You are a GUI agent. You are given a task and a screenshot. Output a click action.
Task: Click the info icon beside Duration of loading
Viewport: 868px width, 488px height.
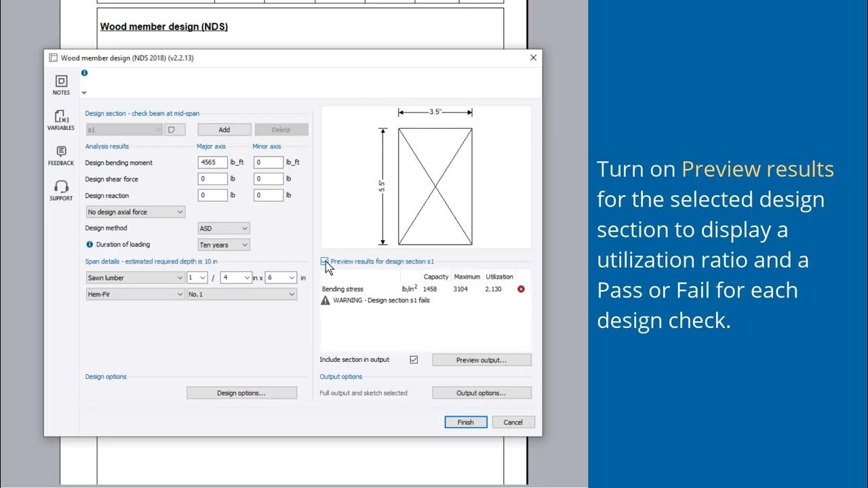[90, 245]
